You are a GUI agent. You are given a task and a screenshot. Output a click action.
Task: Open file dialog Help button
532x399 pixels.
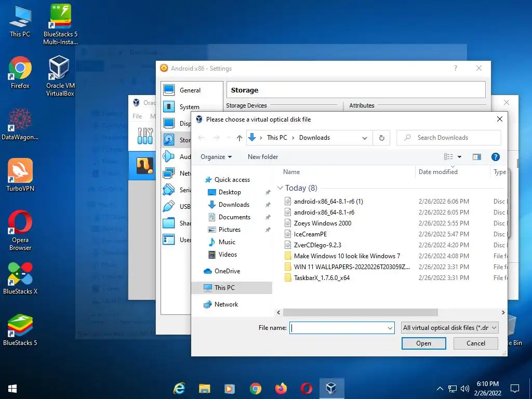495,157
